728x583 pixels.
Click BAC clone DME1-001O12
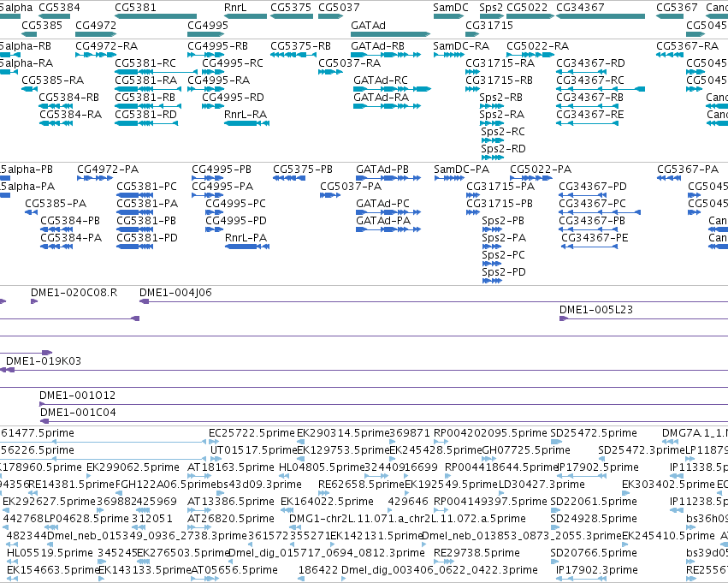[x=78, y=396]
